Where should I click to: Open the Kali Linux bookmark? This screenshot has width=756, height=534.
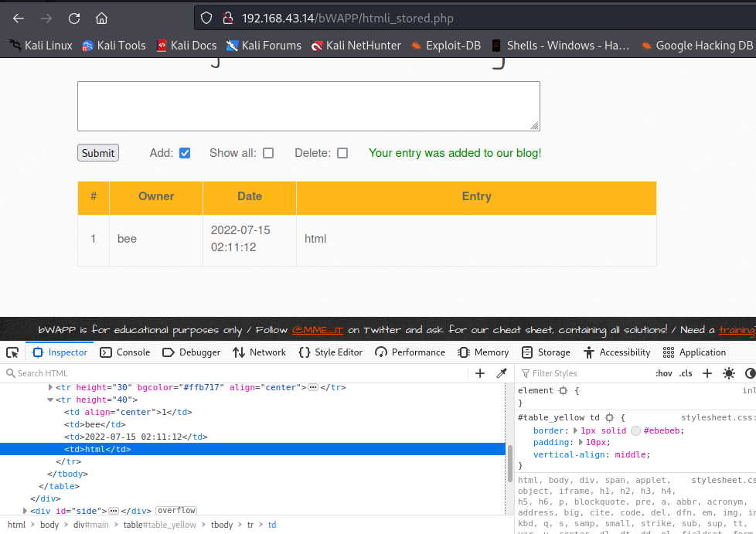click(x=41, y=46)
